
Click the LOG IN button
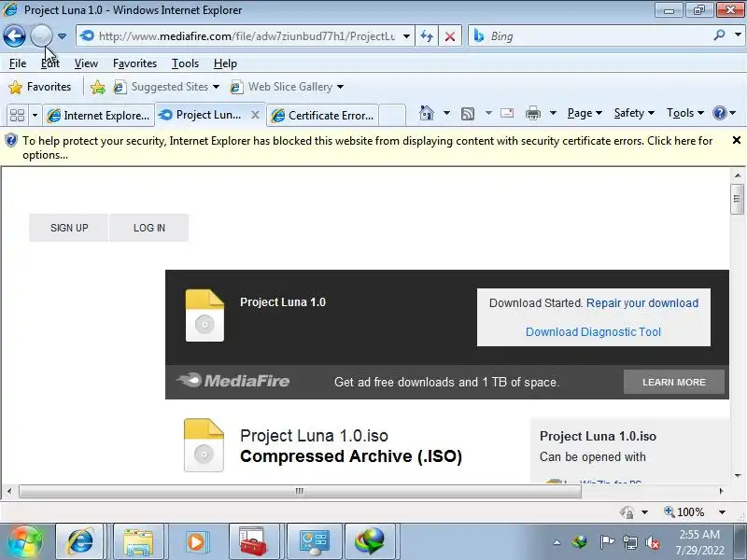[x=149, y=228]
